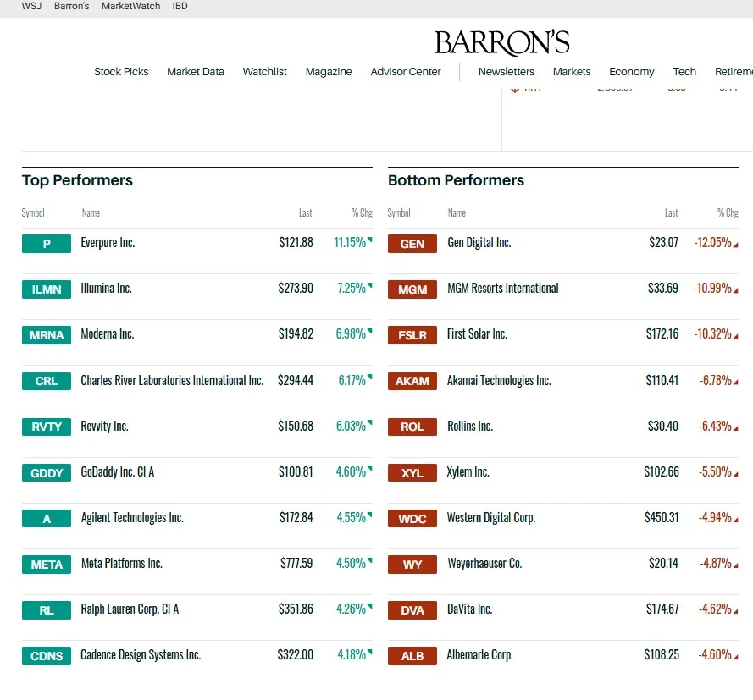Click the FSLR ticker badge
The height and width of the screenshot is (700, 753).
pos(412,335)
